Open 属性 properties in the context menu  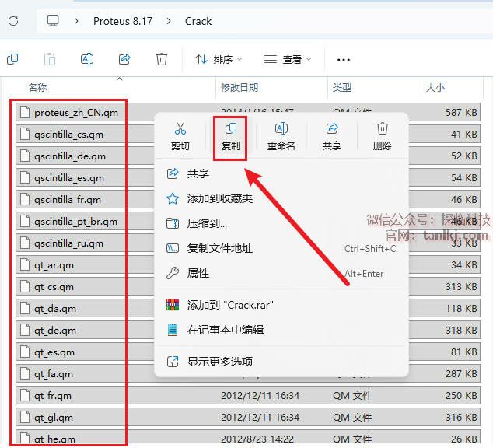[x=281, y=273]
